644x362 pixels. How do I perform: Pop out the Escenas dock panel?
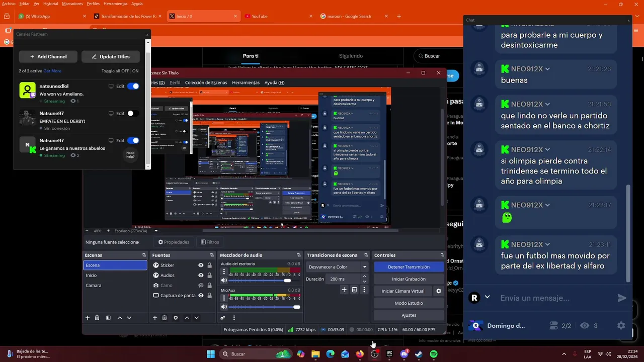(x=144, y=255)
